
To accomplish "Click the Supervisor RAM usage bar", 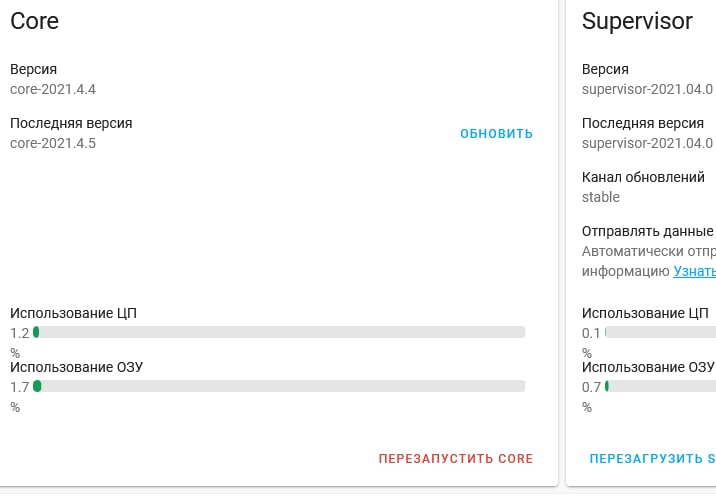I will [660, 386].
